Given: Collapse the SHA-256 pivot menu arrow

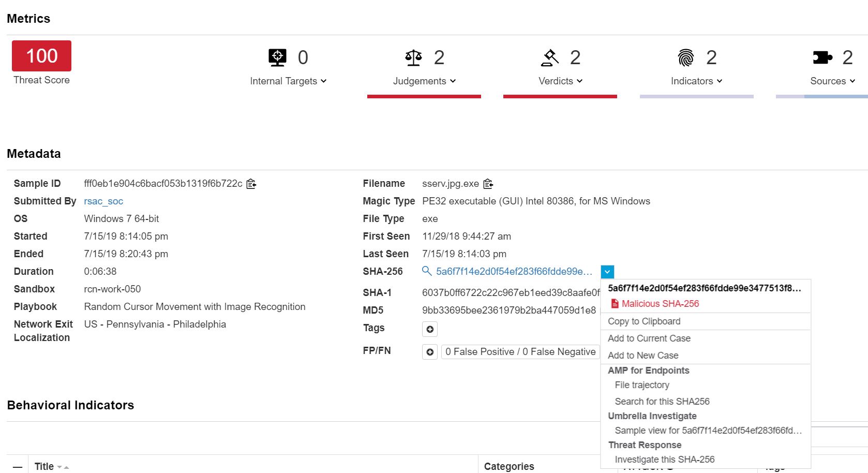Looking at the screenshot, I should [607, 272].
